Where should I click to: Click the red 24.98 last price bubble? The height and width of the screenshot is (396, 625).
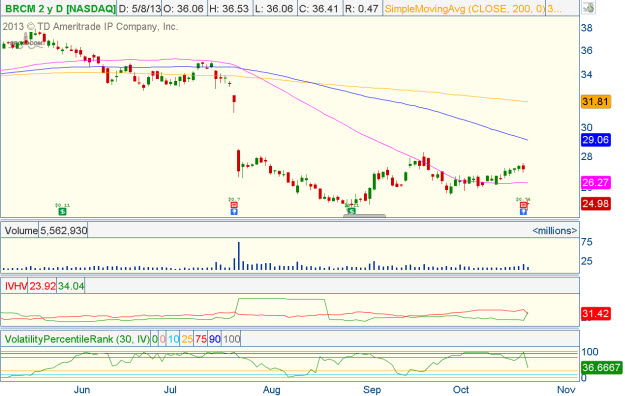596,204
